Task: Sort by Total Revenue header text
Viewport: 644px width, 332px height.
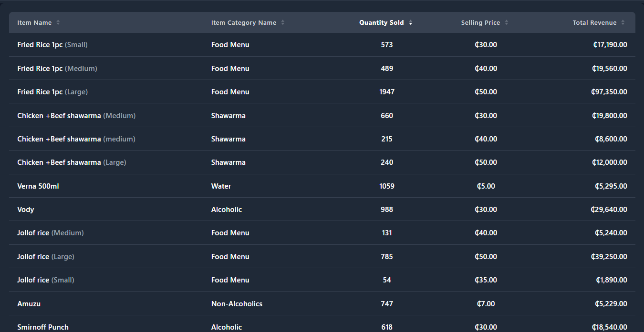Action: click(x=594, y=22)
